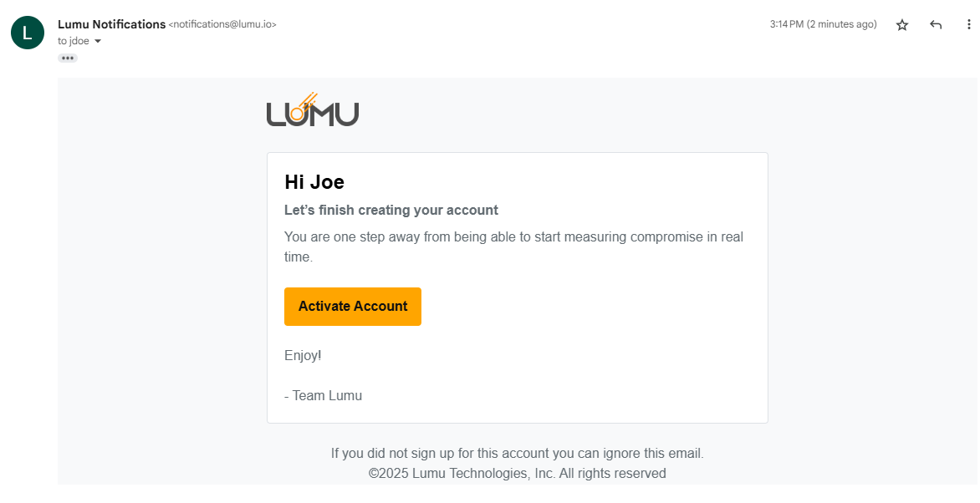Star this Lumu Notifications email
The image size is (980, 503).
coord(902,25)
